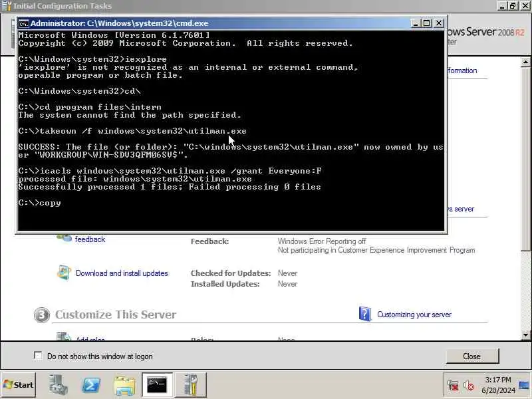532x399 pixels.
Task: Maximize the cmd.exe window
Action: [x=427, y=23]
